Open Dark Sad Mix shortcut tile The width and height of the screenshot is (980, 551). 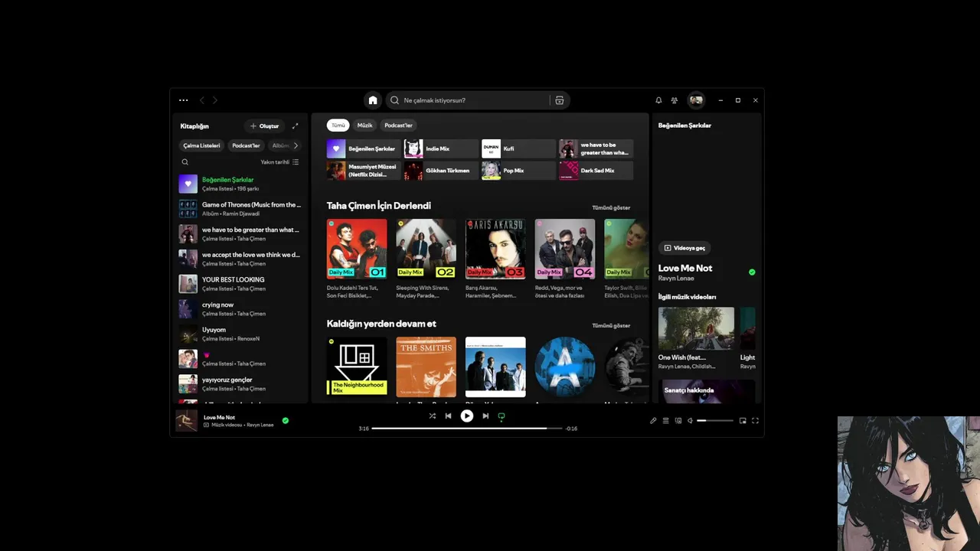point(596,171)
